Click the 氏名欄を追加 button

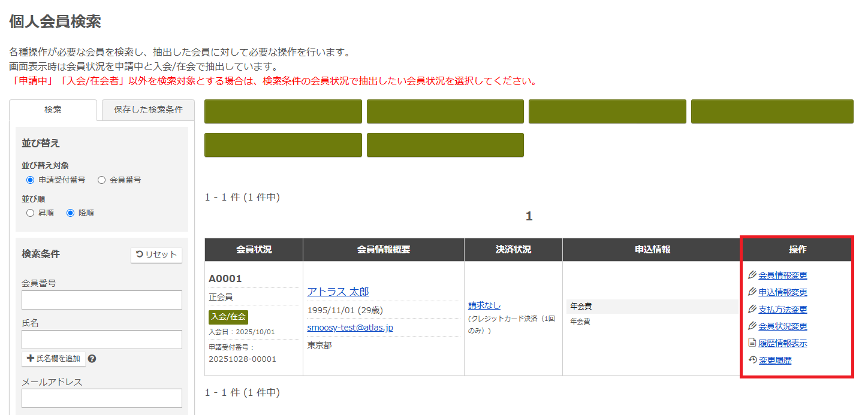click(x=53, y=359)
